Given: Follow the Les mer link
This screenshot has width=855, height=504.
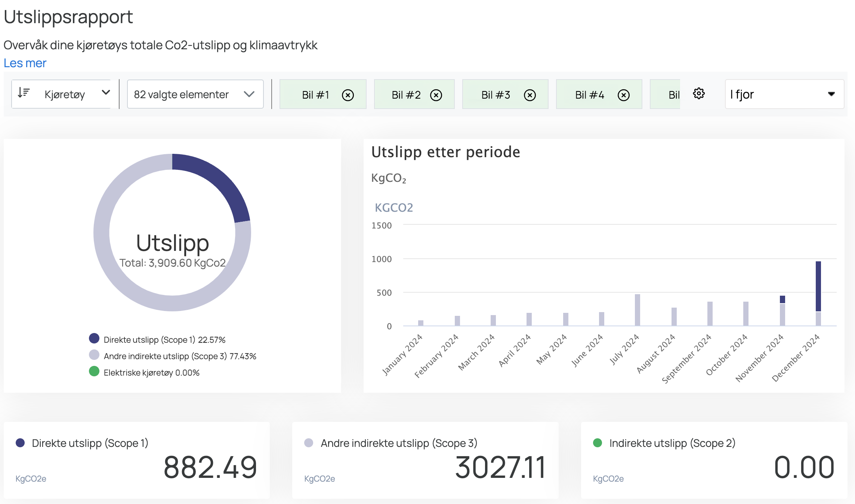Looking at the screenshot, I should (x=25, y=63).
